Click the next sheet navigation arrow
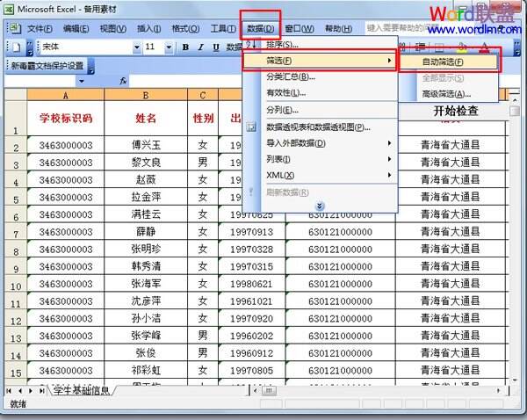The image size is (527, 420). pos(31,389)
